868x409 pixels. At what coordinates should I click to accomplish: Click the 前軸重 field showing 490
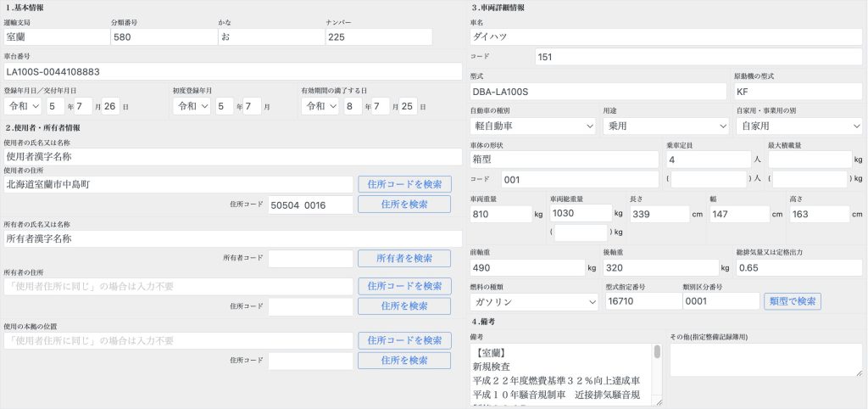pyautogui.click(x=527, y=267)
